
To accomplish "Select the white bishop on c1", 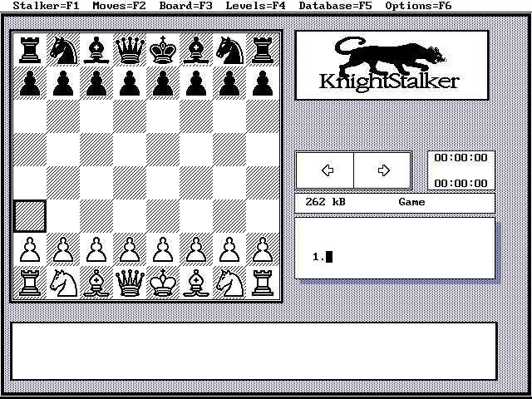I will coord(96,283).
